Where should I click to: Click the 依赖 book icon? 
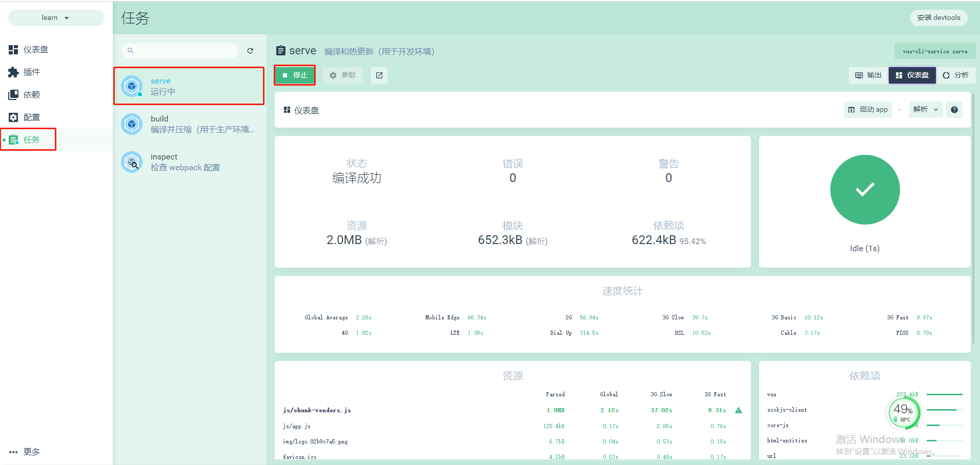[13, 95]
